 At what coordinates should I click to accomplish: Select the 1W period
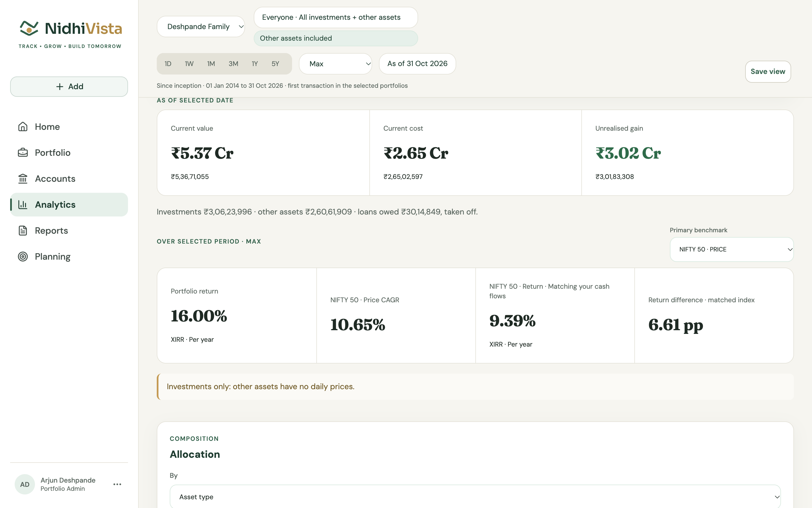pyautogui.click(x=189, y=64)
